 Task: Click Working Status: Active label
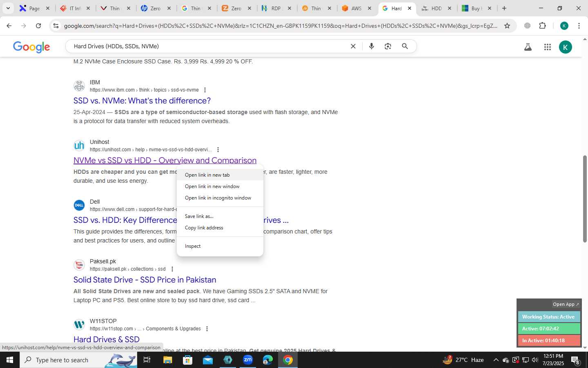point(549,317)
